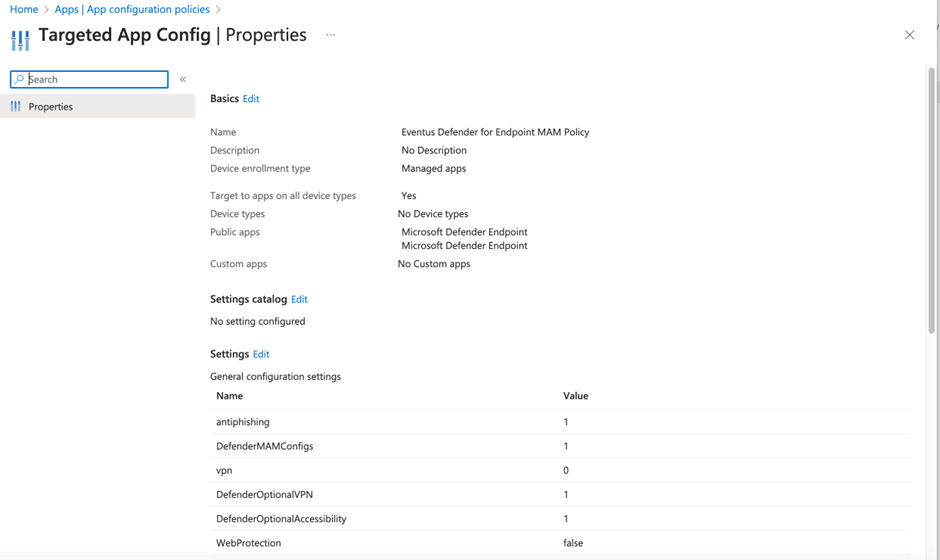
Task: Select Properties in the left menu
Action: [97, 106]
